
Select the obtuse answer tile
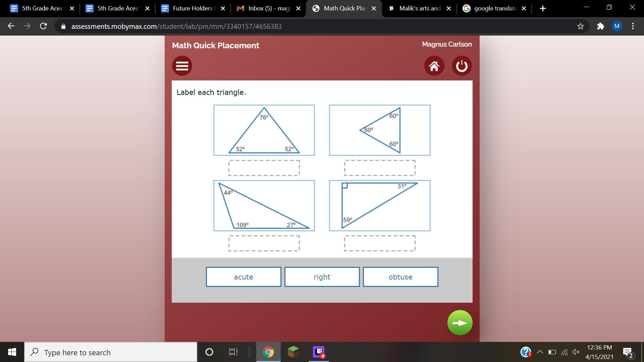tap(400, 277)
